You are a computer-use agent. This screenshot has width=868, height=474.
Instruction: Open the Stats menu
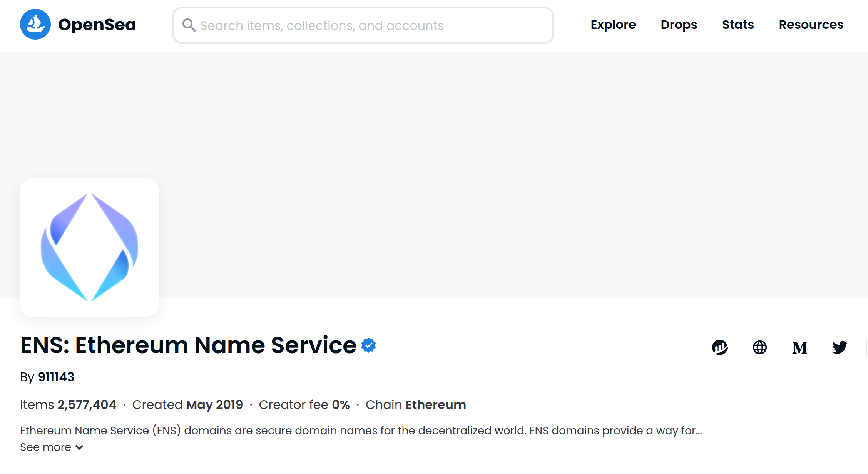[x=738, y=25]
